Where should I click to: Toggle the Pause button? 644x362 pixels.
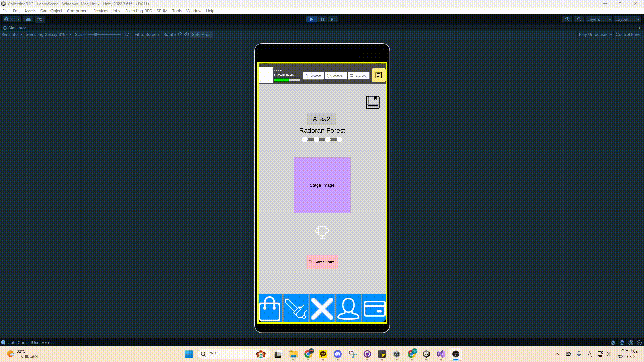coord(322,19)
